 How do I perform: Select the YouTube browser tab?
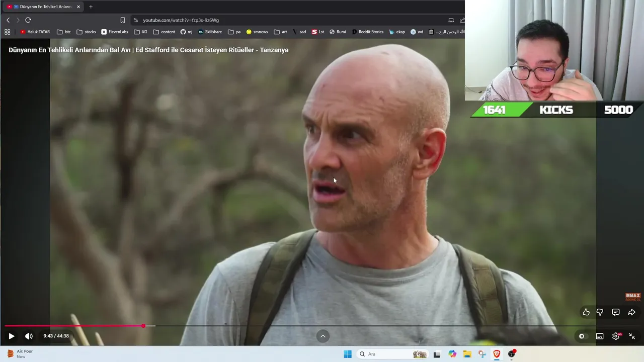point(42,7)
